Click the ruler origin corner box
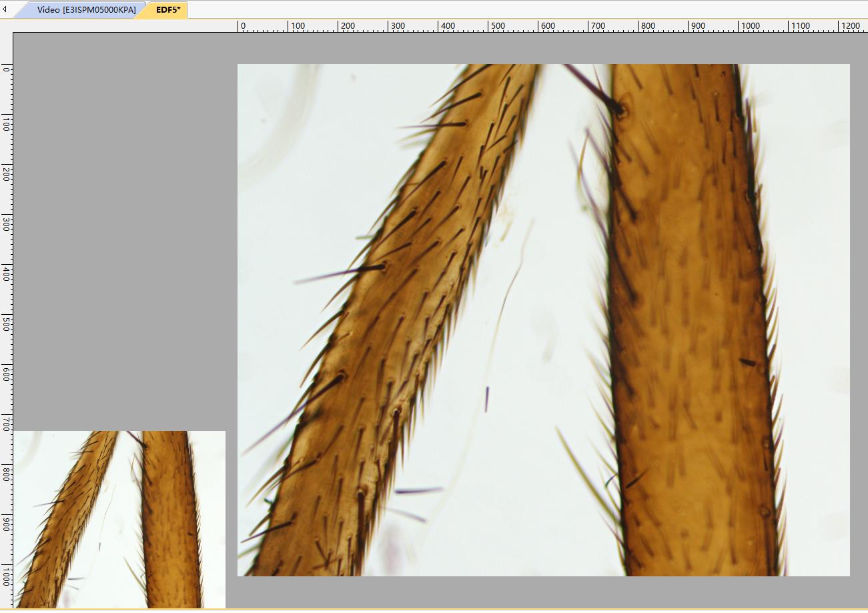Viewport: 868px width, 613px height. tap(7, 26)
